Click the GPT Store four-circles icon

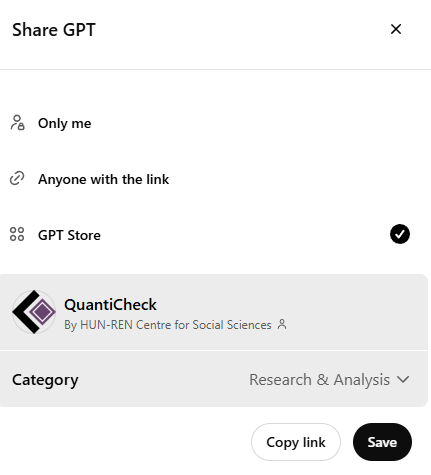pos(17,234)
